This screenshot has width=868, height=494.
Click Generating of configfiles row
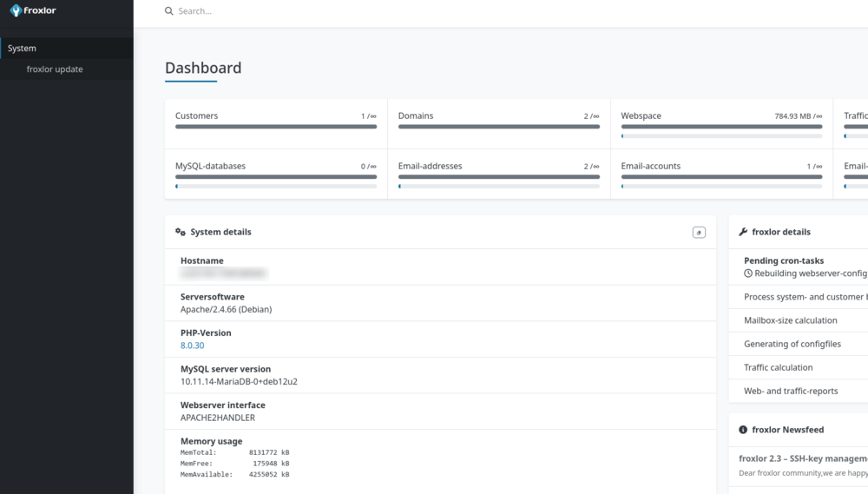[799, 344]
